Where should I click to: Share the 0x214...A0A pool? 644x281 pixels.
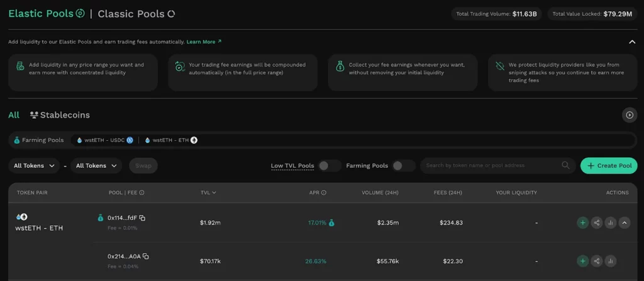pyautogui.click(x=596, y=261)
